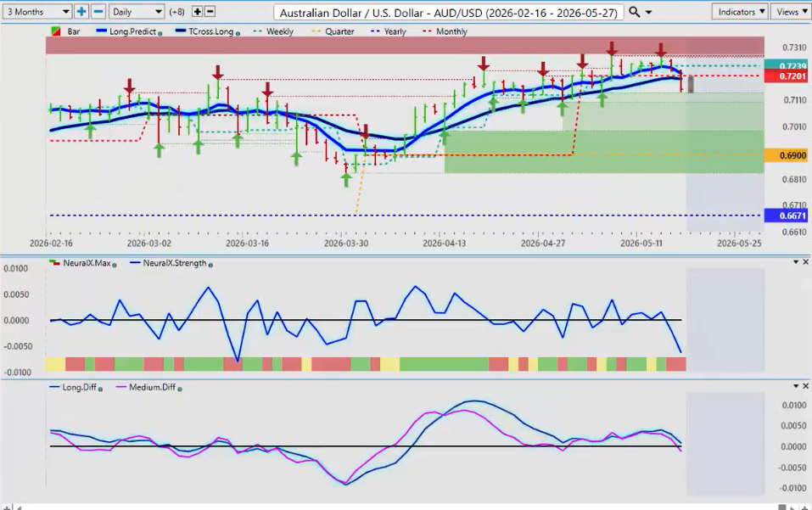This screenshot has width=812, height=510.
Task: Click the 0.7010 price axis label
Action: [x=794, y=126]
